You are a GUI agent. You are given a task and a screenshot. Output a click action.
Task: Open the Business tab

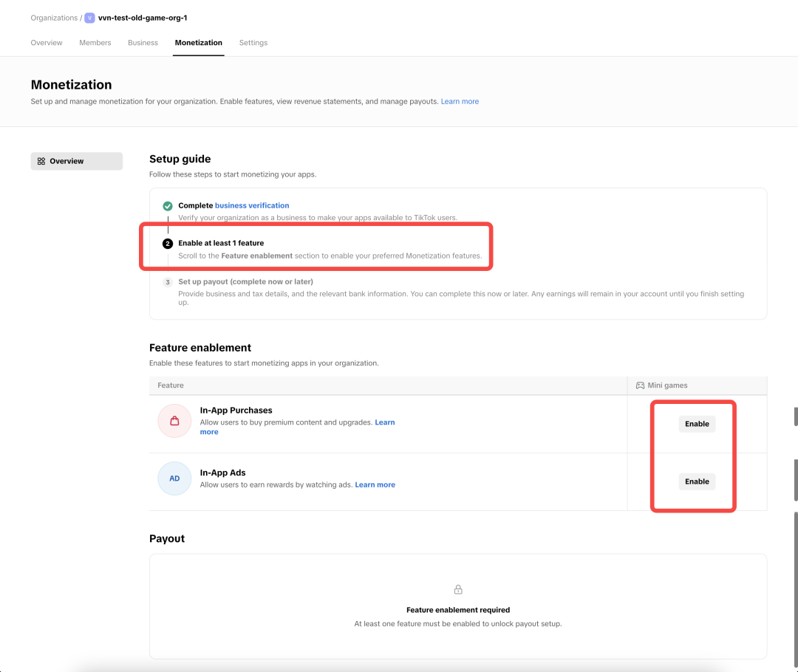point(143,43)
